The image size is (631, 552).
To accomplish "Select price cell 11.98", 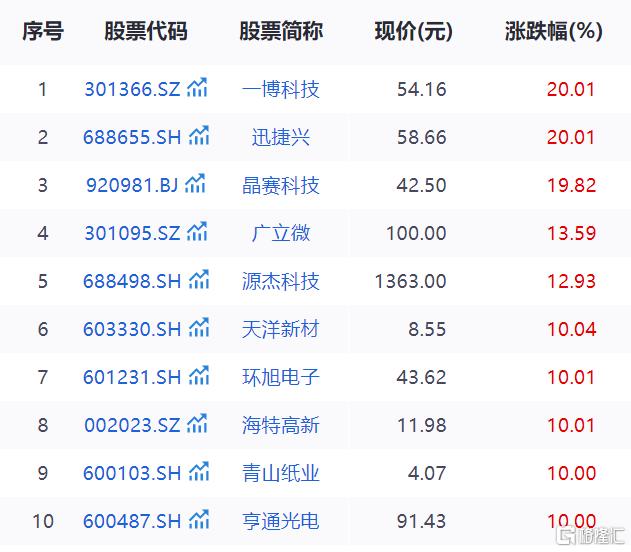I will pyautogui.click(x=422, y=425).
